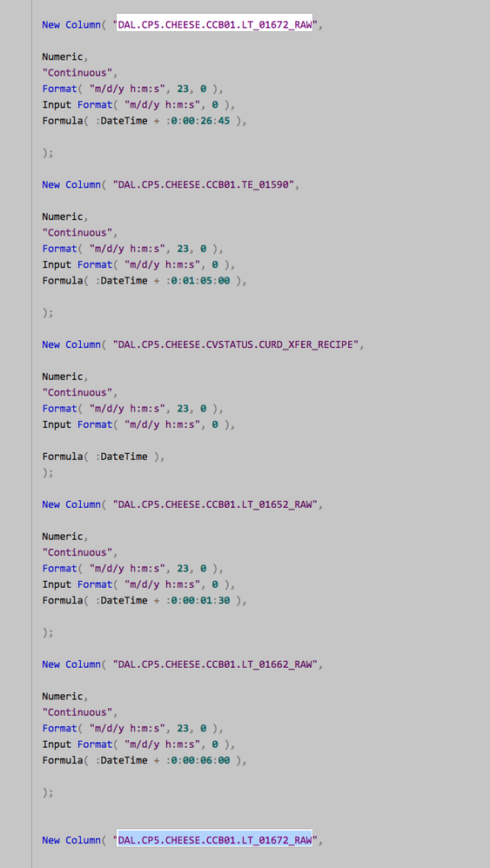Click the New Column keyword before TE_01590

(69, 185)
